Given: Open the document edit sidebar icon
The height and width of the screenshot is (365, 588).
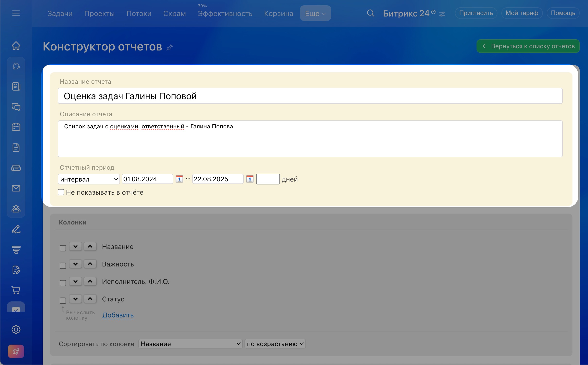Looking at the screenshot, I should pyautogui.click(x=16, y=270).
